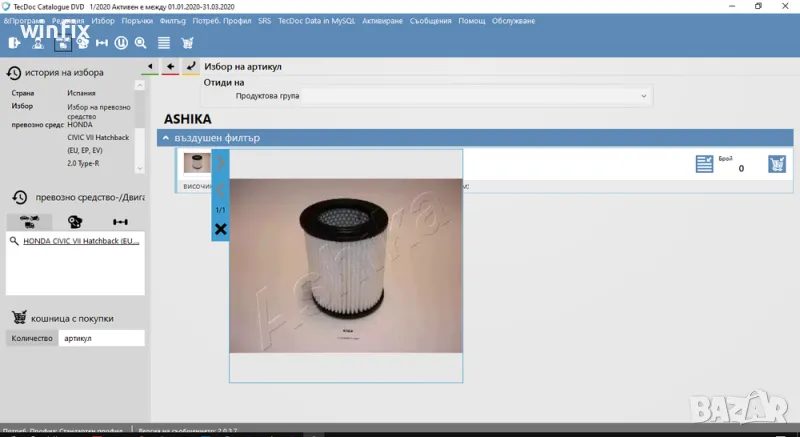Viewport: 800px width, 437px height.
Task: Click the magnifier search toolbar icon
Action: point(141,42)
